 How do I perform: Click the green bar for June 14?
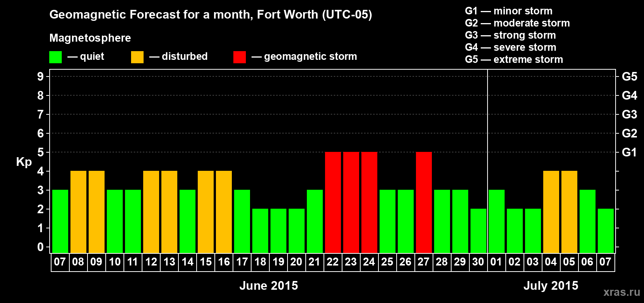coord(188,222)
